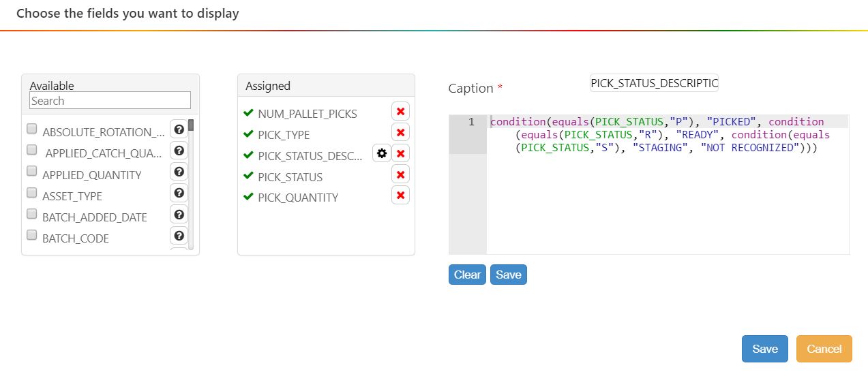The width and height of the screenshot is (868, 374).
Task: Click the Available fields Search box
Action: [x=110, y=101]
